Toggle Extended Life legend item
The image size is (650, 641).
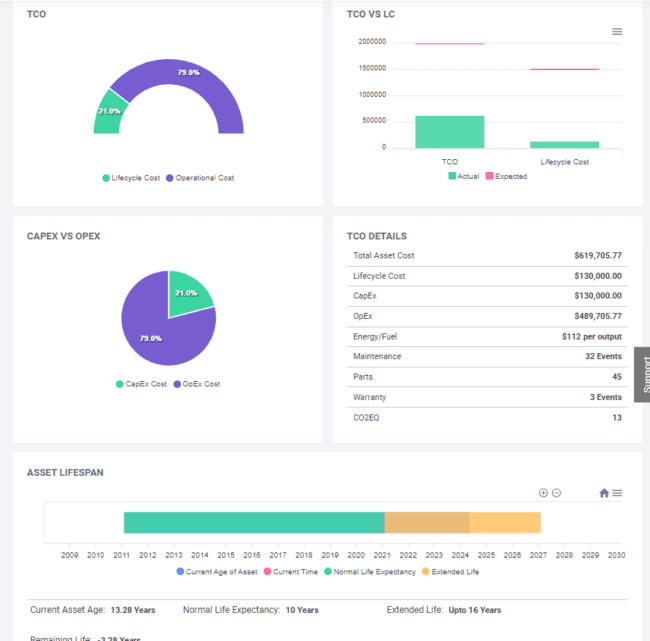[x=450, y=572]
